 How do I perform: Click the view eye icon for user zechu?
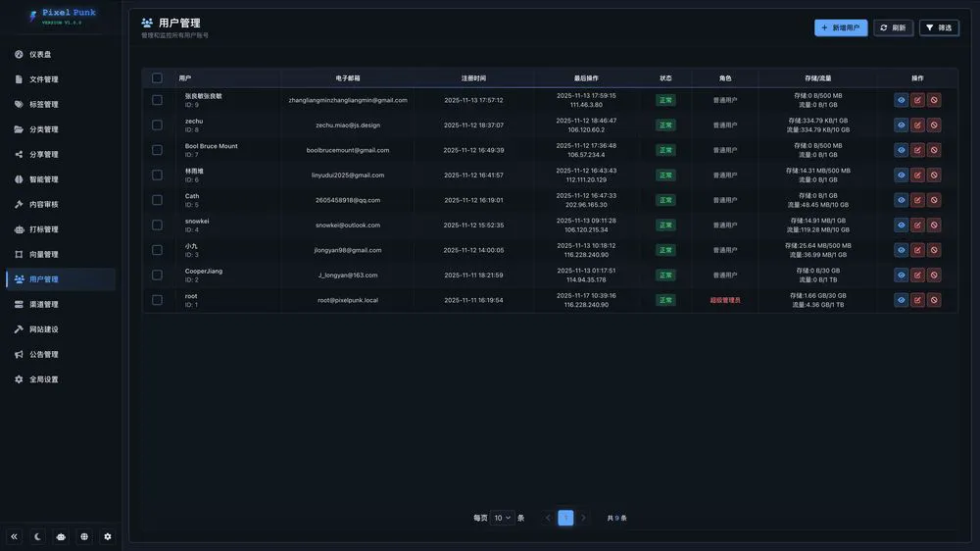click(902, 125)
